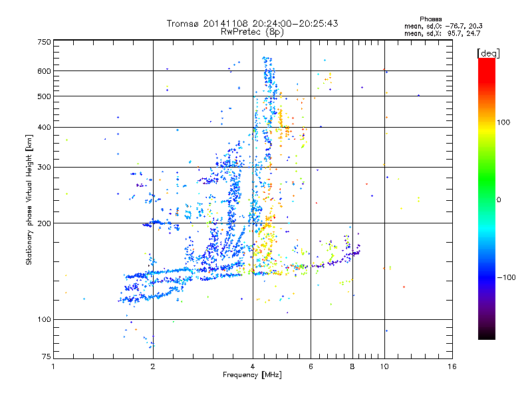The image size is (532, 399).
Task: Click the y-axis tick label '200'
Action: click(x=44, y=223)
